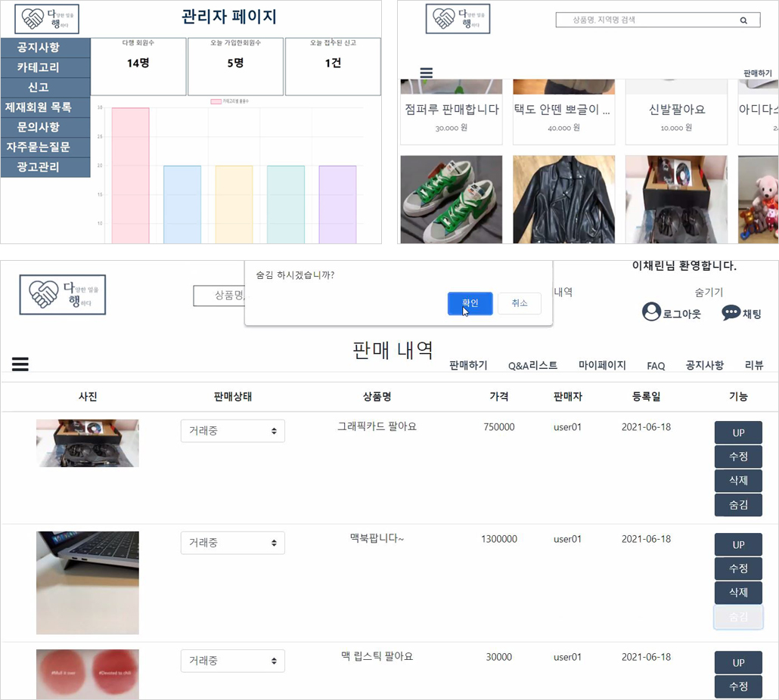Screen dimensions: 779x700
Task: Click the logo in the product listing page
Action: [x=458, y=19]
